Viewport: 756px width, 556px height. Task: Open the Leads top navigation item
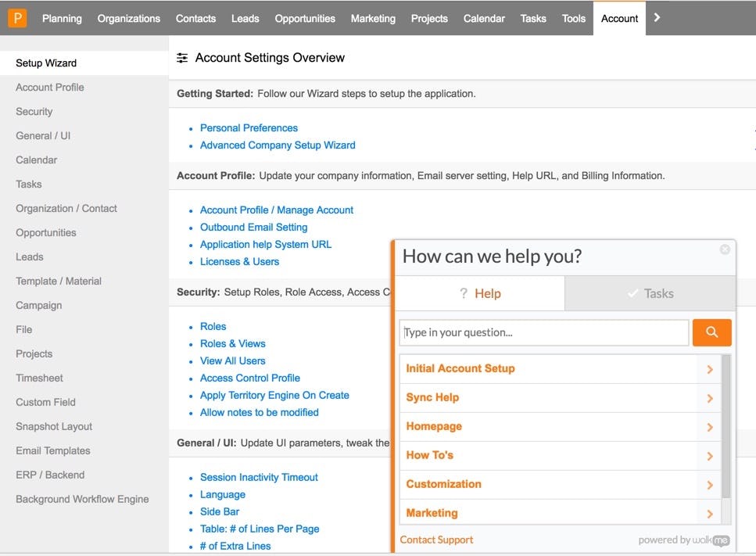245,18
